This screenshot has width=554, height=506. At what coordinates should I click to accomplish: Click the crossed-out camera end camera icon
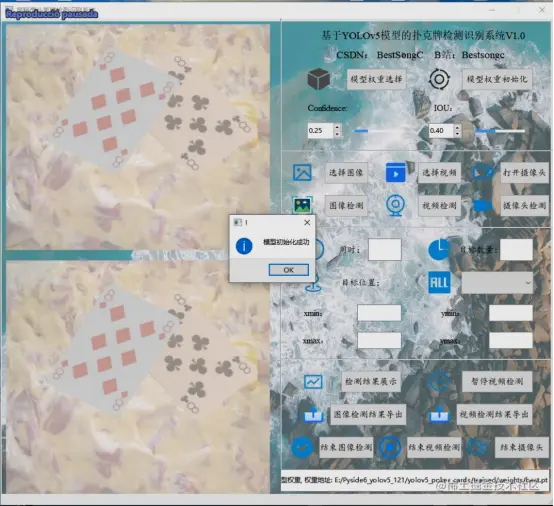(478, 448)
